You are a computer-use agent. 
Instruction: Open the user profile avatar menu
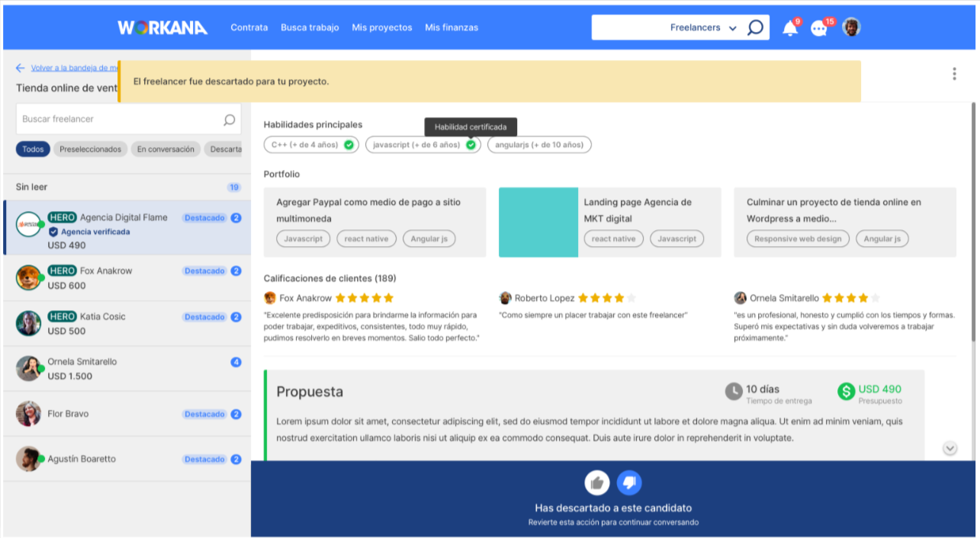point(851,27)
